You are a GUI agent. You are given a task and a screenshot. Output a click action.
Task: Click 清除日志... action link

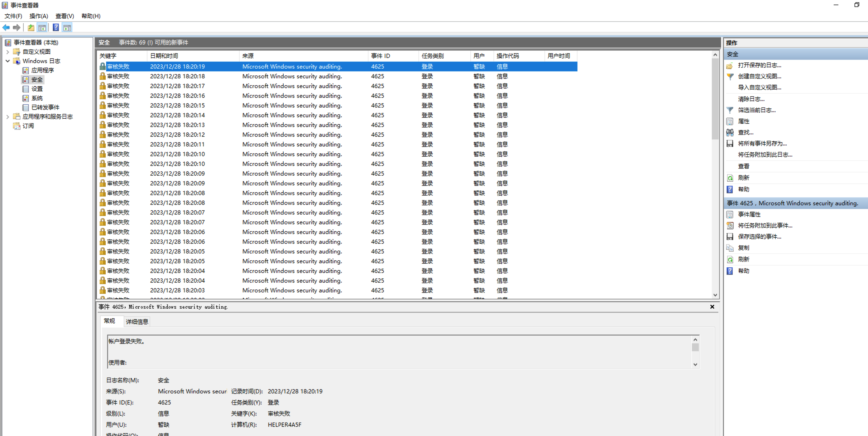coord(751,99)
